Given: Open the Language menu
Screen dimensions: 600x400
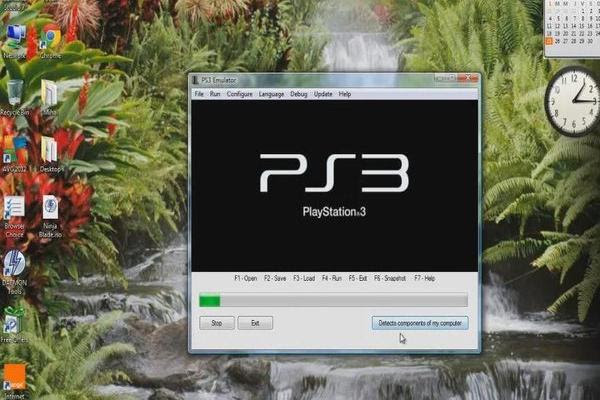Looking at the screenshot, I should point(271,94).
